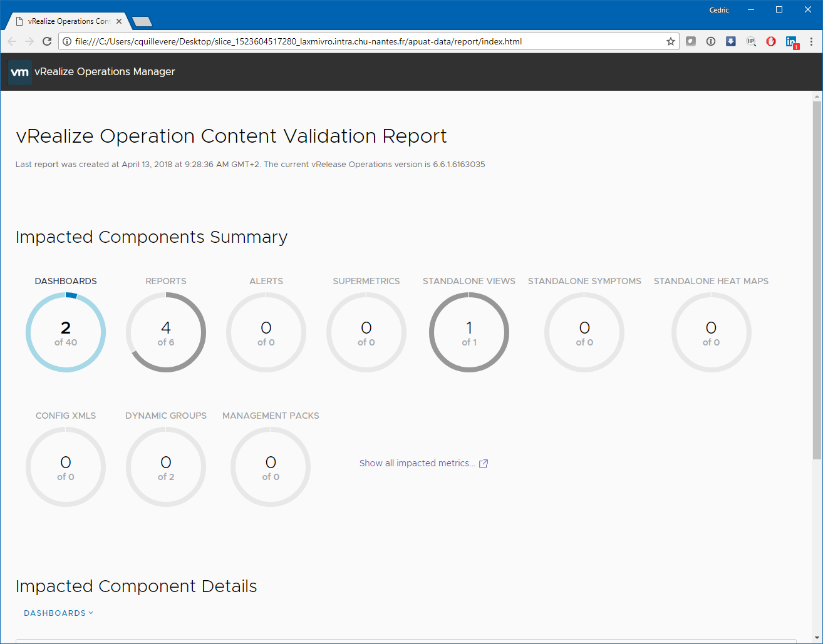This screenshot has height=644, width=823.
Task: Bookmark page with the star icon
Action: tap(670, 41)
